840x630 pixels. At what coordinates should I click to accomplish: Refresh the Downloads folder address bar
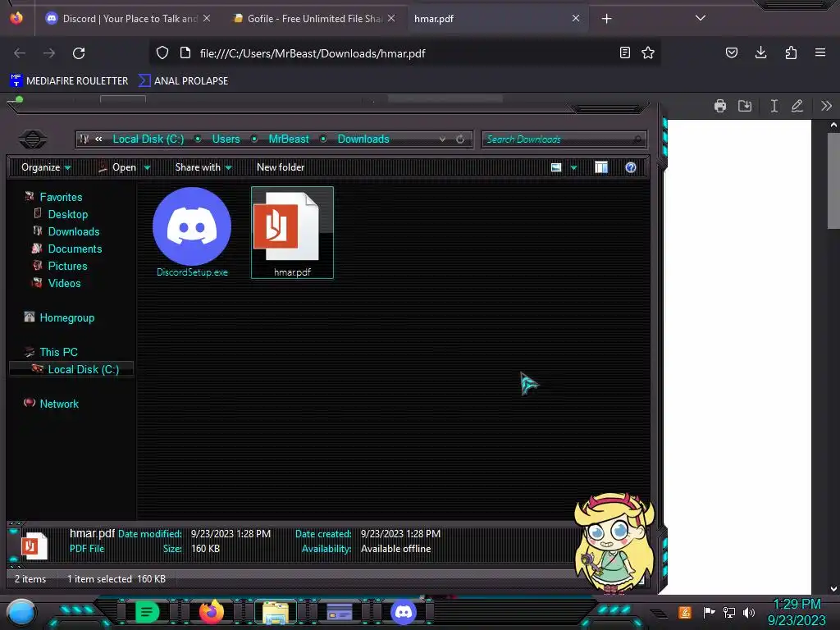pos(460,139)
